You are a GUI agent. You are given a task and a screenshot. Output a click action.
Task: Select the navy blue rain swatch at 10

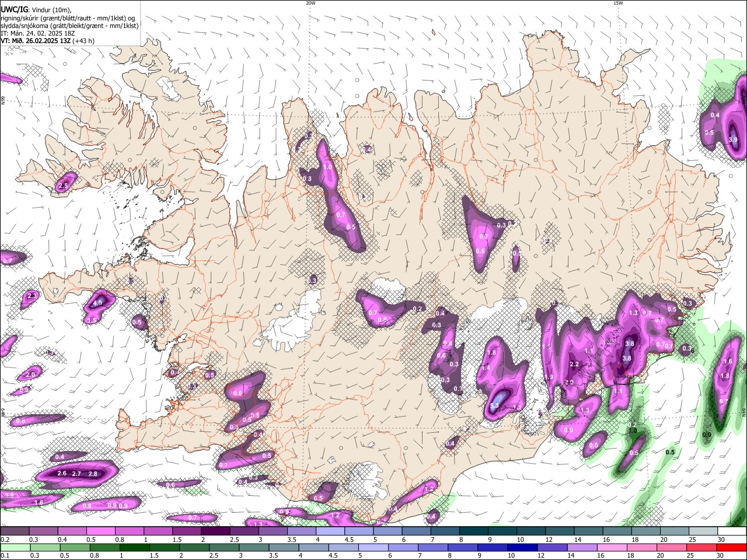coord(522,547)
